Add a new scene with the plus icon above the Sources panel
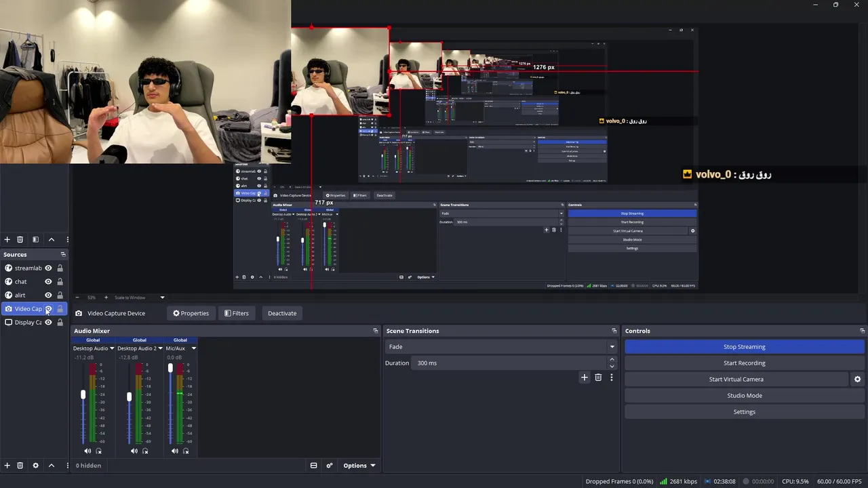Viewport: 868px width, 488px height. (7, 239)
